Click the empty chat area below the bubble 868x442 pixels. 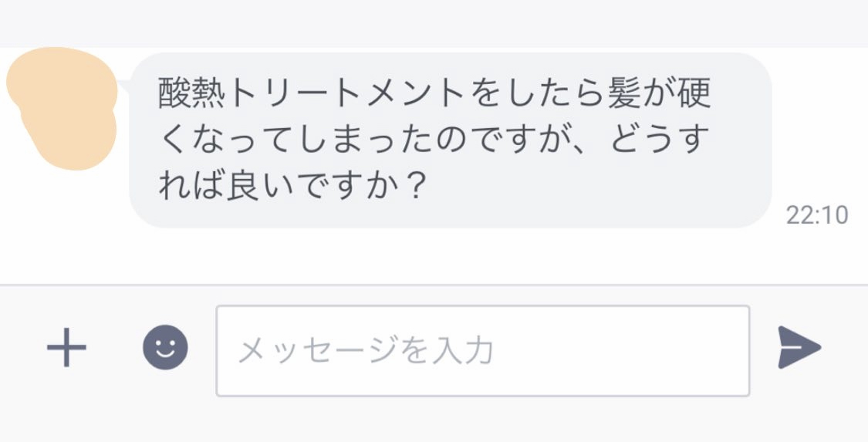432,256
